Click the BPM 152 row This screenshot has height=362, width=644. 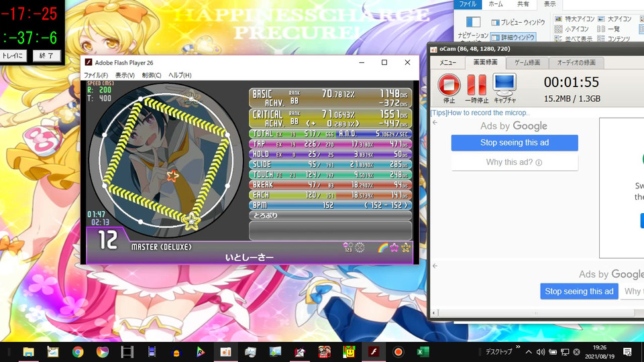(330, 205)
